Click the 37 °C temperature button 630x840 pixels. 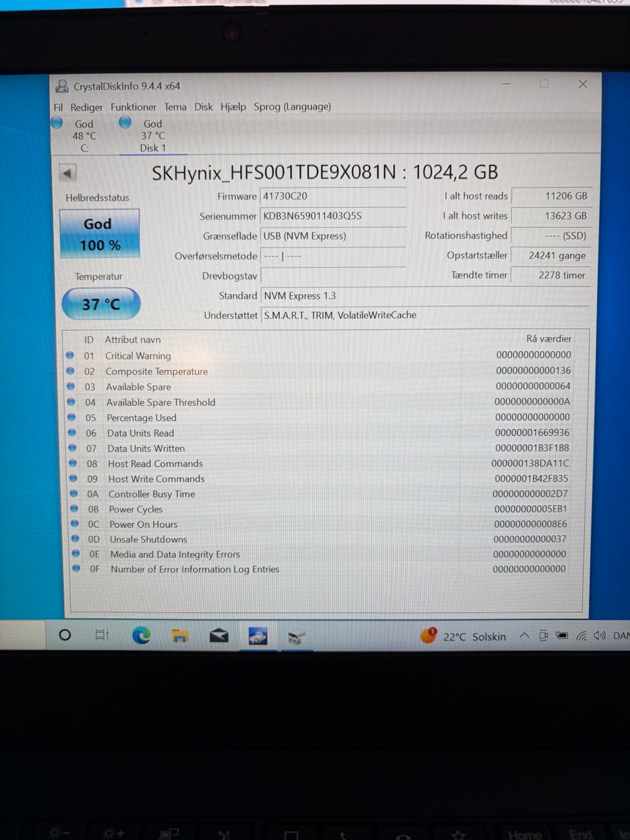pos(101,304)
